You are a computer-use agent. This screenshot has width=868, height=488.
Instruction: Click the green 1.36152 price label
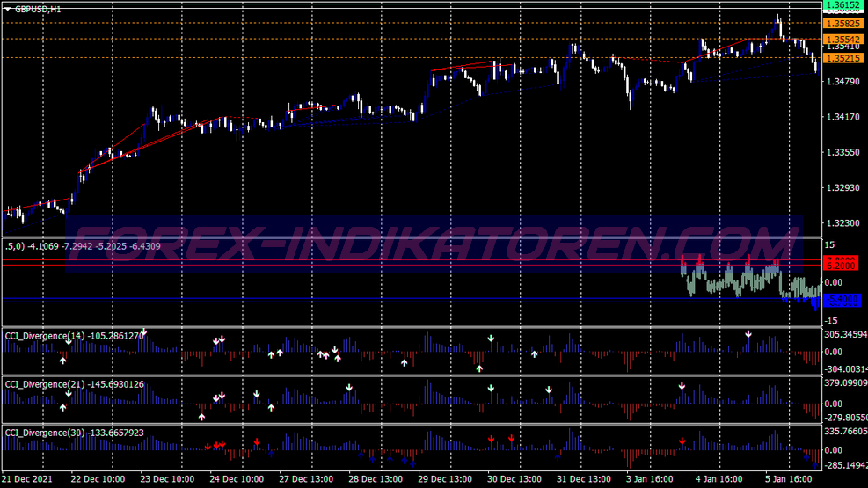(842, 5)
